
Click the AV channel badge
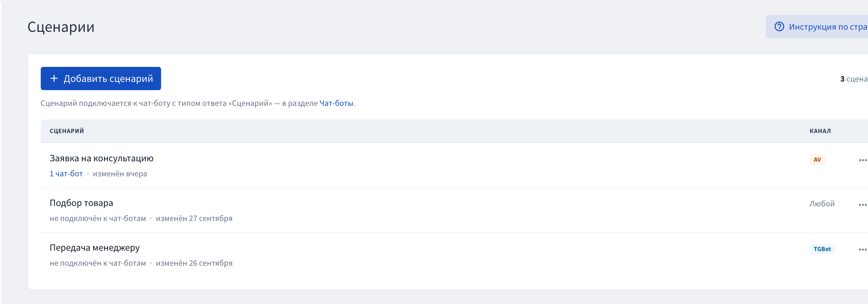click(x=817, y=160)
